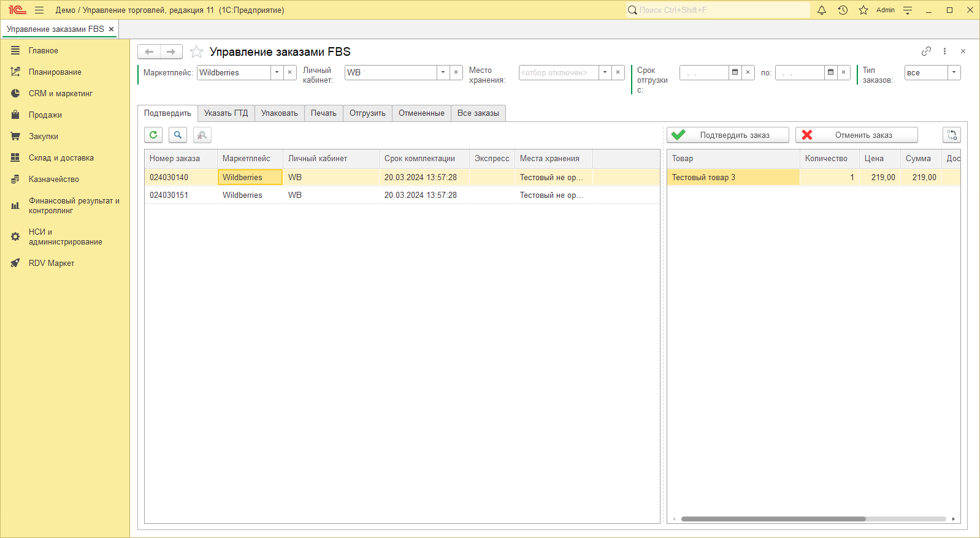The height and width of the screenshot is (538, 980).
Task: Open history clock icon
Action: click(x=843, y=10)
